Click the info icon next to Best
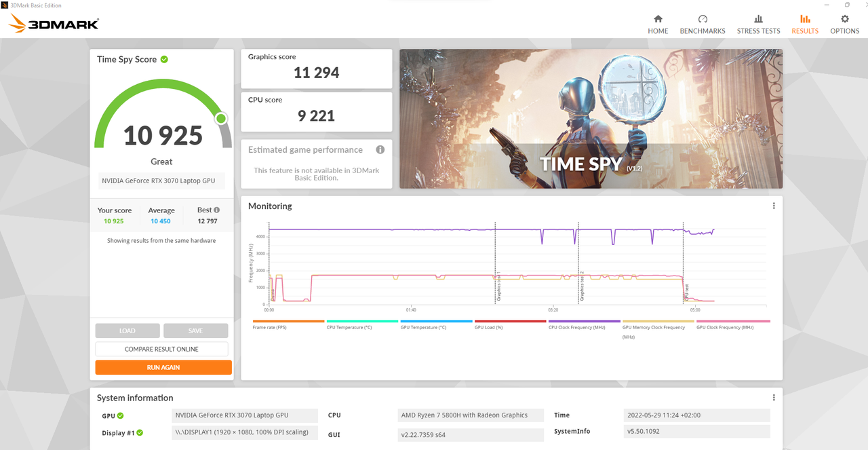Image resolution: width=868 pixels, height=450 pixels. click(x=217, y=210)
